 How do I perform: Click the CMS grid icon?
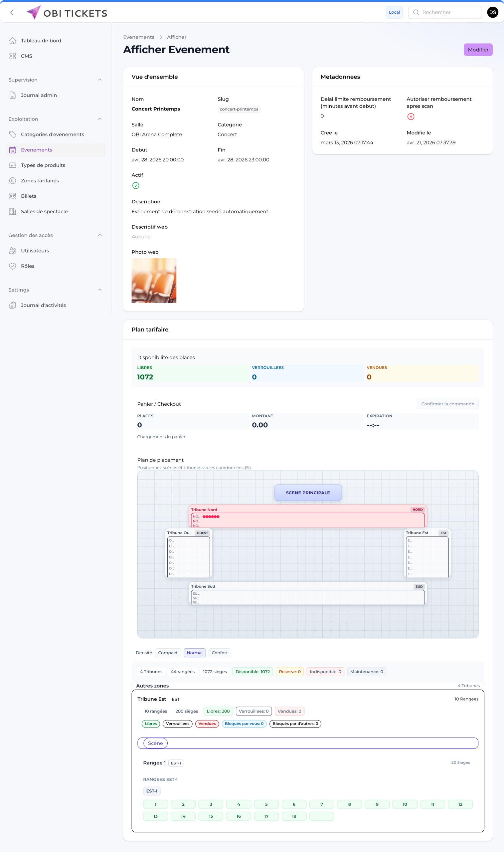tap(13, 56)
